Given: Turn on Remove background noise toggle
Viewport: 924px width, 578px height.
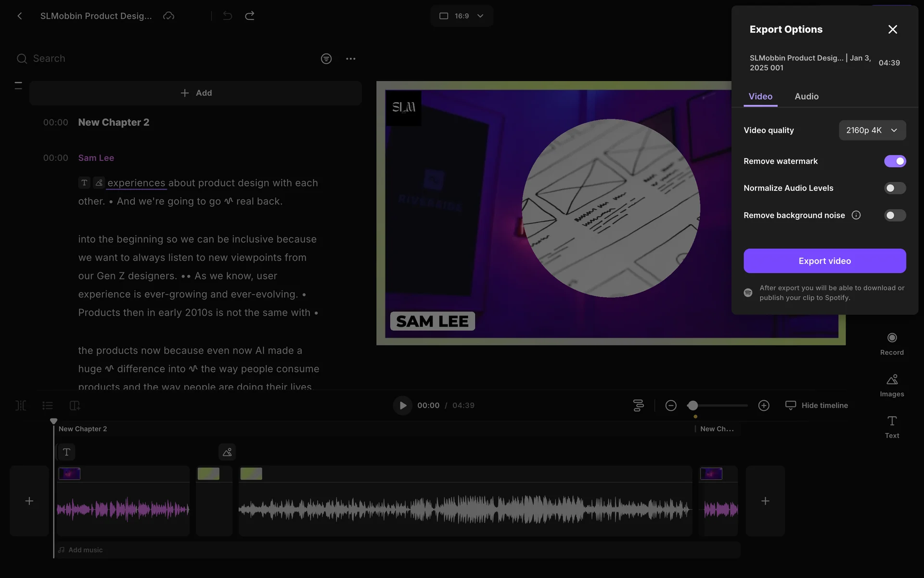Looking at the screenshot, I should point(895,215).
